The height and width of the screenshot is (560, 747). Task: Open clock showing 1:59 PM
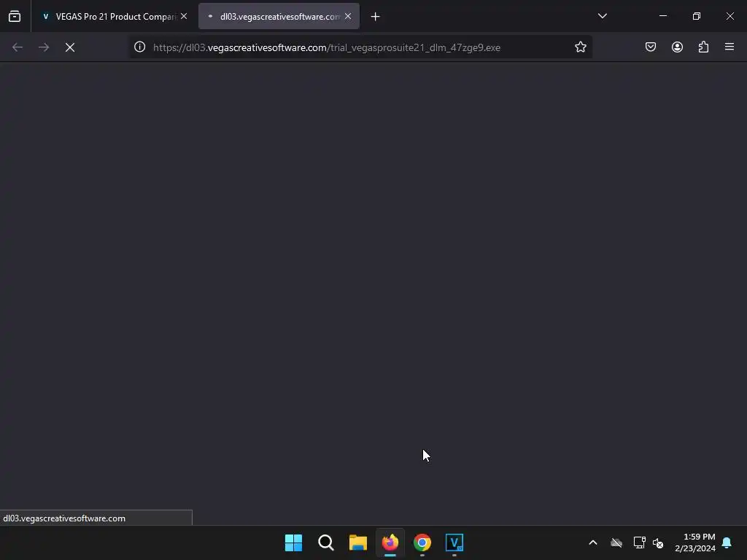point(695,542)
